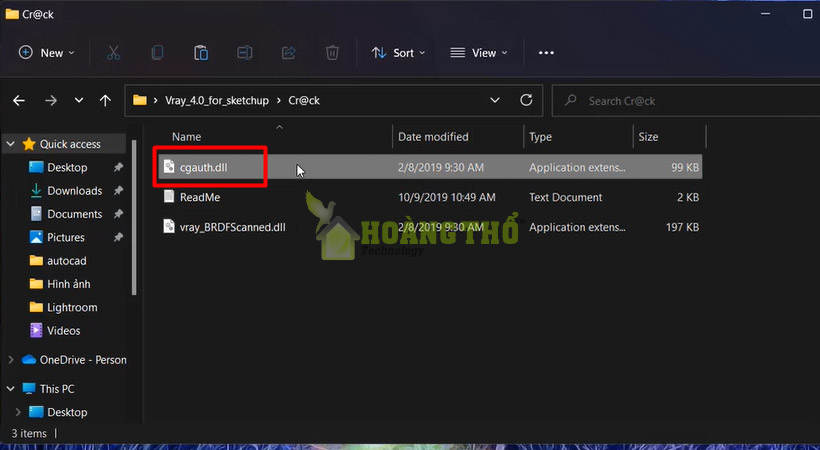820x450 pixels.
Task: Click the cgauth.dll file icon
Action: click(x=169, y=167)
